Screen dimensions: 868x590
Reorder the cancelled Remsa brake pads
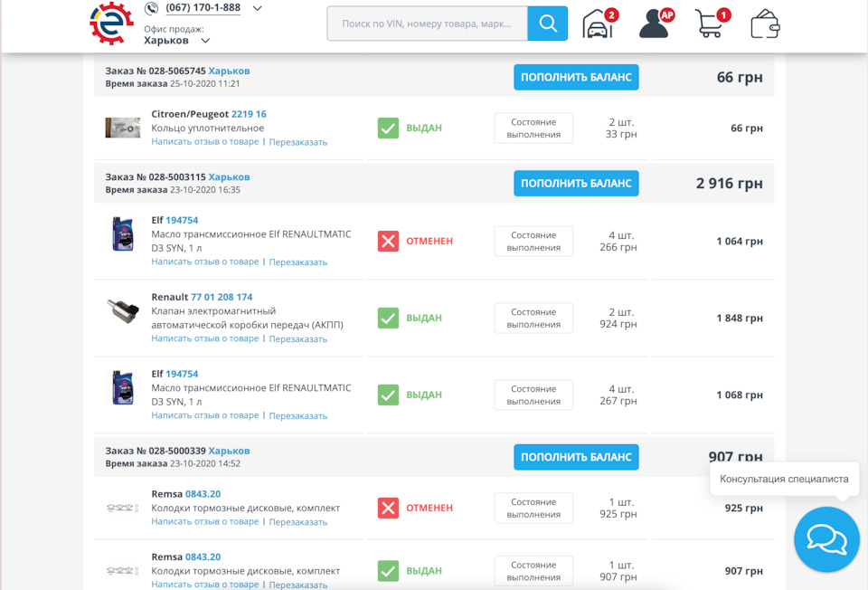(x=297, y=522)
